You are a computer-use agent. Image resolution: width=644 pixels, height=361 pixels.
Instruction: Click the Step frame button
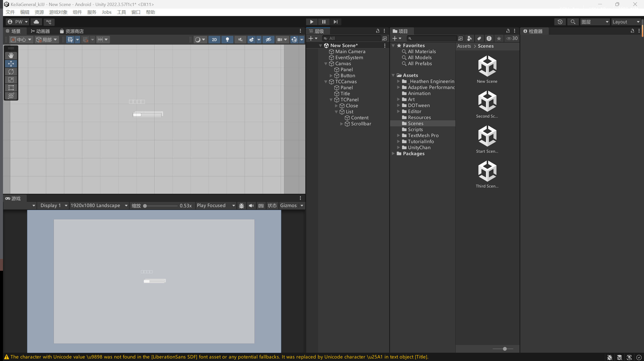(x=336, y=22)
